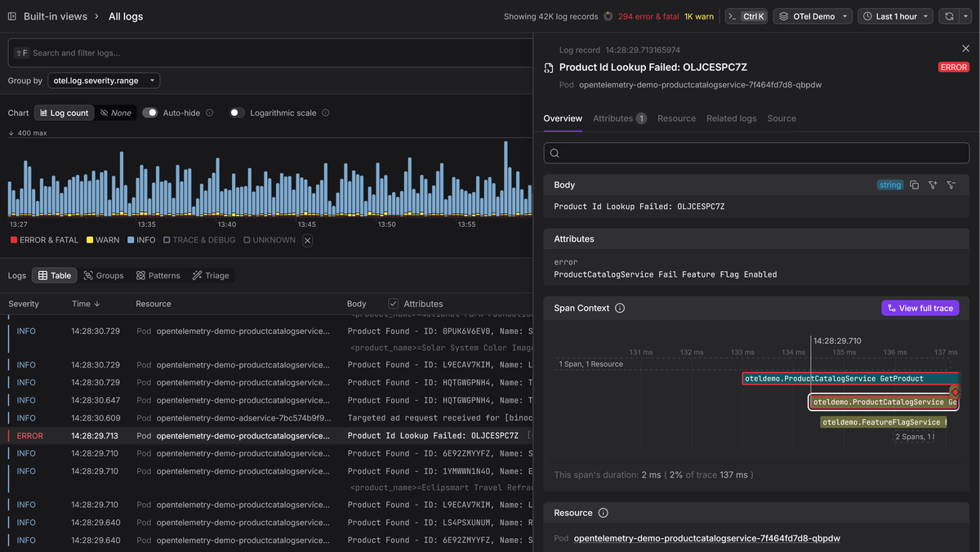
Task: Click the Time column sort arrow
Action: (97, 304)
